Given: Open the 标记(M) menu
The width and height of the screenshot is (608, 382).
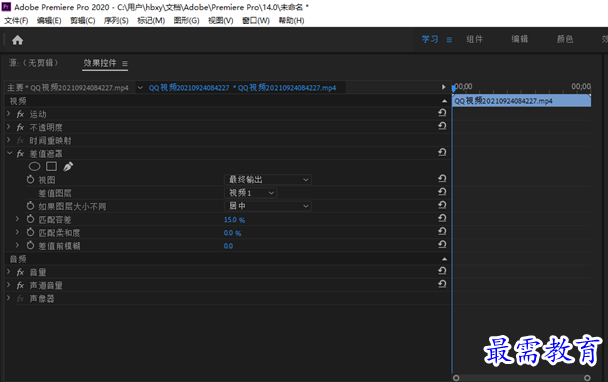Looking at the screenshot, I should click(151, 21).
